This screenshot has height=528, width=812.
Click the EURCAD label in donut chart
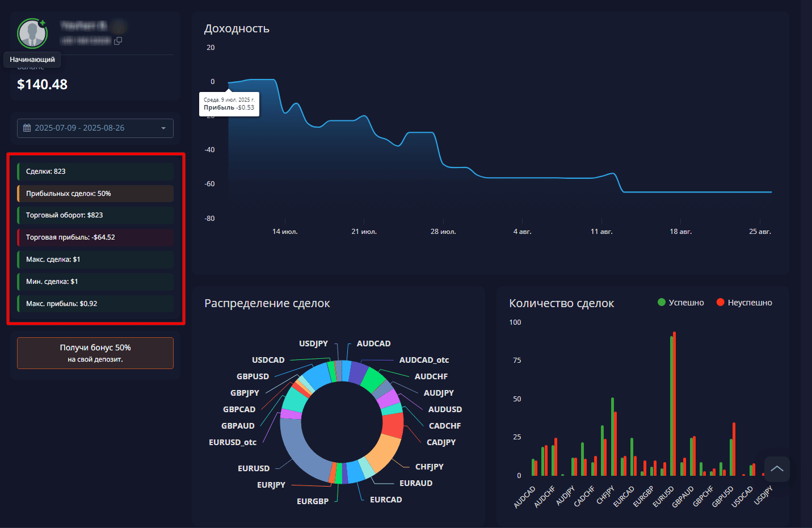(386, 500)
